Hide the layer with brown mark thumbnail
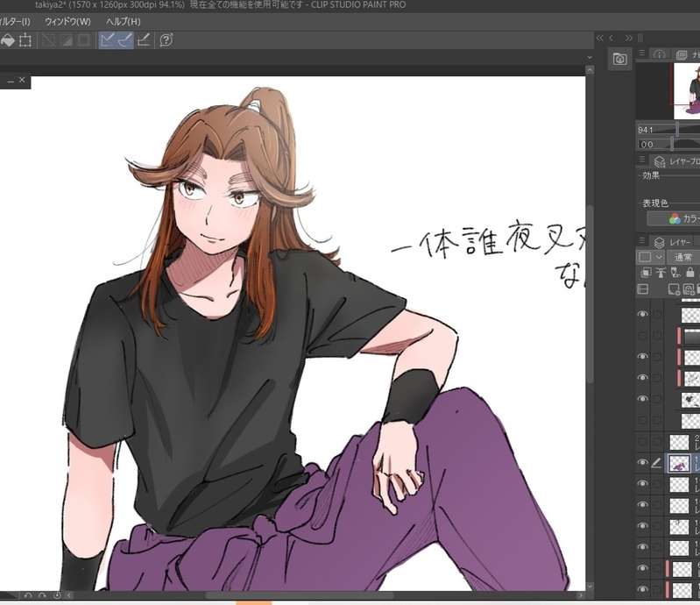 (642, 526)
